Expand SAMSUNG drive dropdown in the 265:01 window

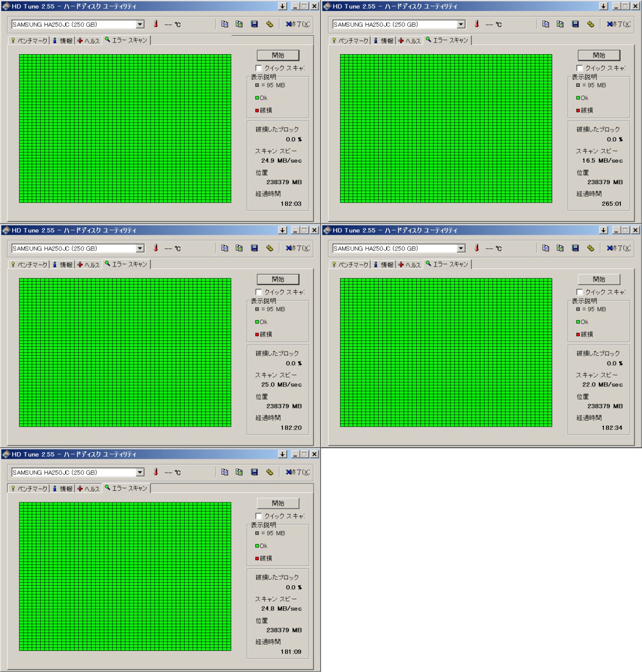(461, 24)
